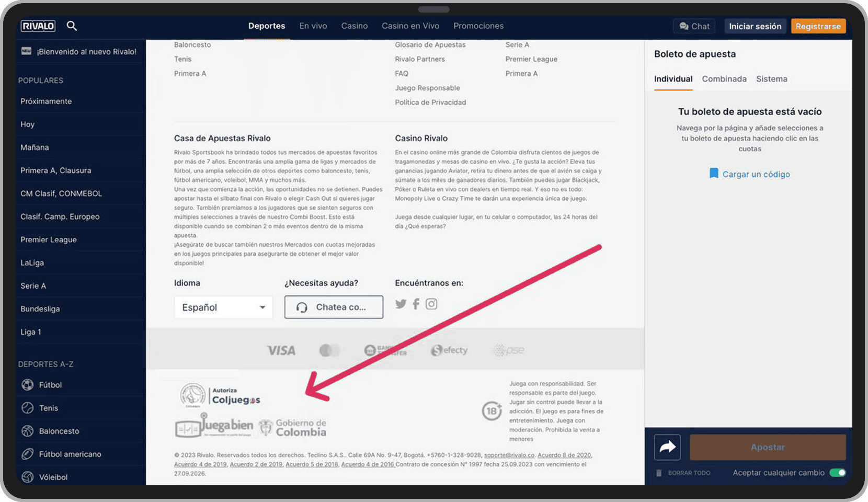
Task: Select the Fútbol soccer ball icon
Action: [28, 385]
